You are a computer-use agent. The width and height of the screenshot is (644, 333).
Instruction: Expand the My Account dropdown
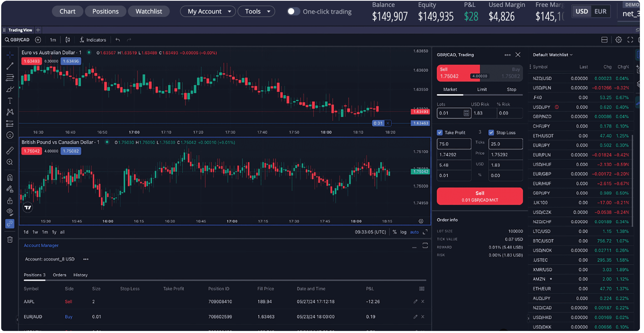208,11
